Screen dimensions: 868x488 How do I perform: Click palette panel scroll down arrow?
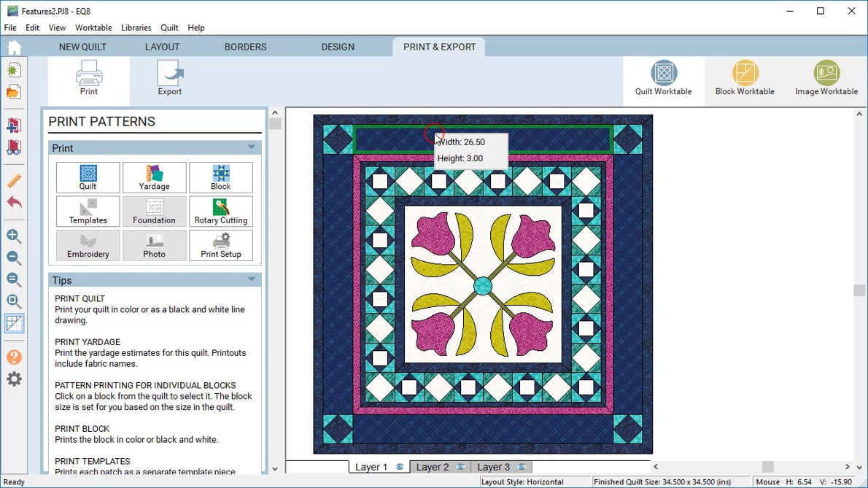pyautogui.click(x=275, y=468)
